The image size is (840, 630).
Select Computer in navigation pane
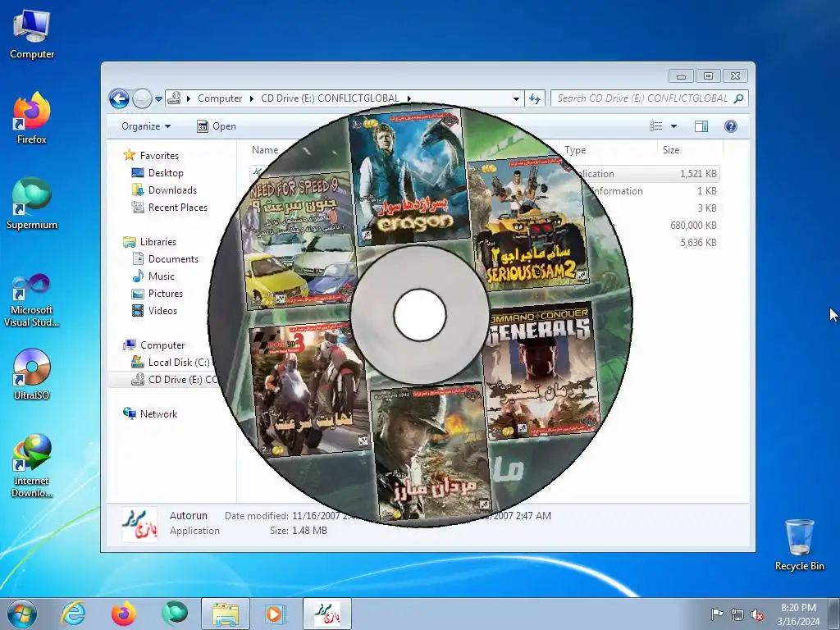(x=153, y=345)
